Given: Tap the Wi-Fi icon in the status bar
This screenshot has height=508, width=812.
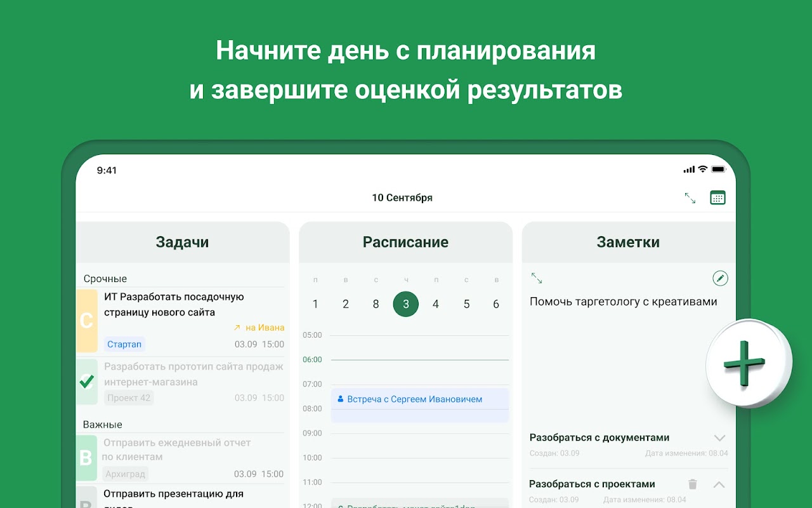Looking at the screenshot, I should point(703,170).
